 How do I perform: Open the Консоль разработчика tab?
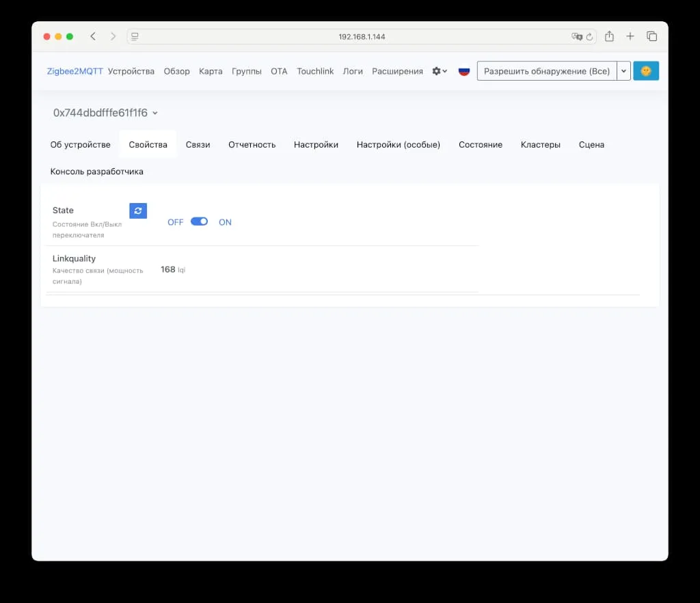97,172
